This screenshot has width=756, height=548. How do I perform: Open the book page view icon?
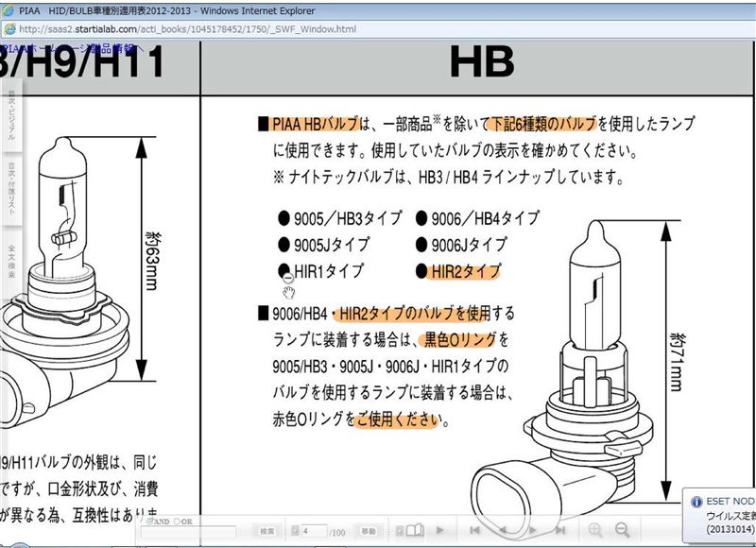coord(415,531)
